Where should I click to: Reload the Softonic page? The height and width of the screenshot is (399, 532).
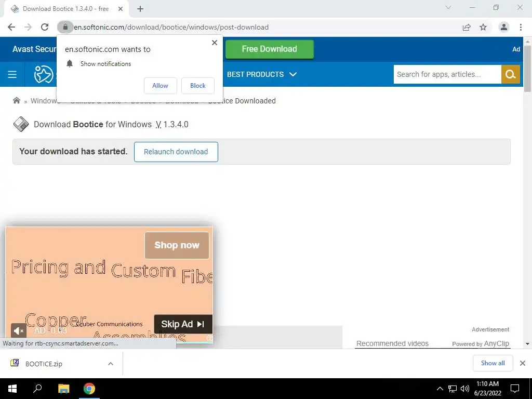(45, 27)
